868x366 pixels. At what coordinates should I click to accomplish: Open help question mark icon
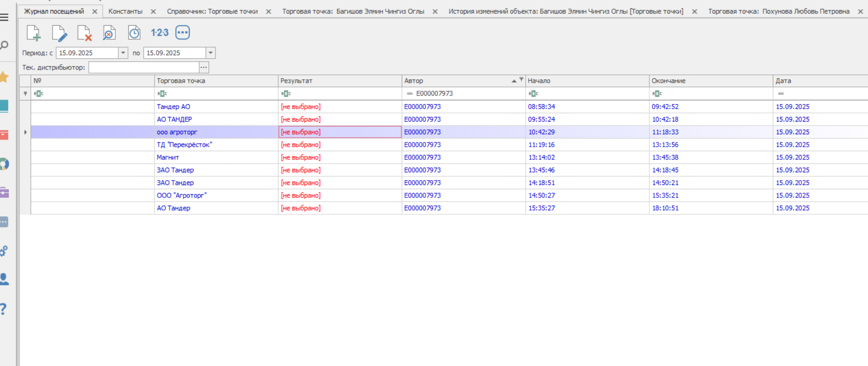pos(3,309)
